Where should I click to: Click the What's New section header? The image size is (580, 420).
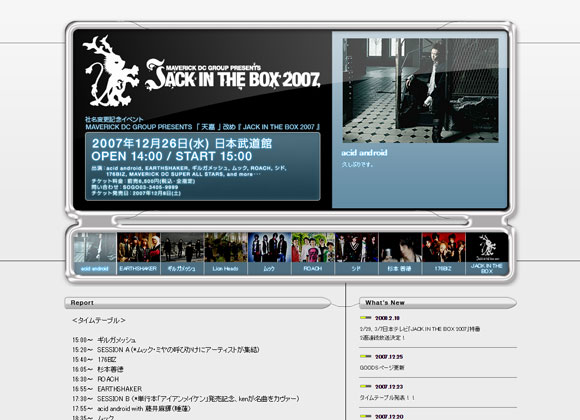[438, 303]
